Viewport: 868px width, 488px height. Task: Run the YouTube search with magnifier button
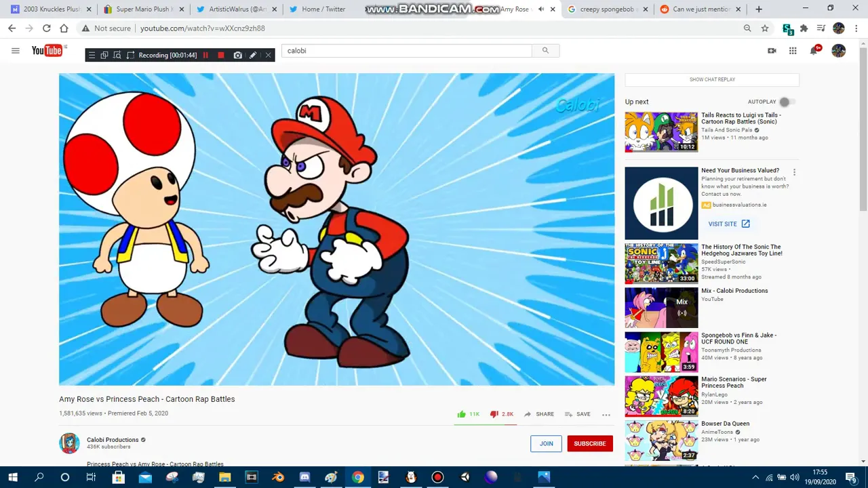point(545,50)
